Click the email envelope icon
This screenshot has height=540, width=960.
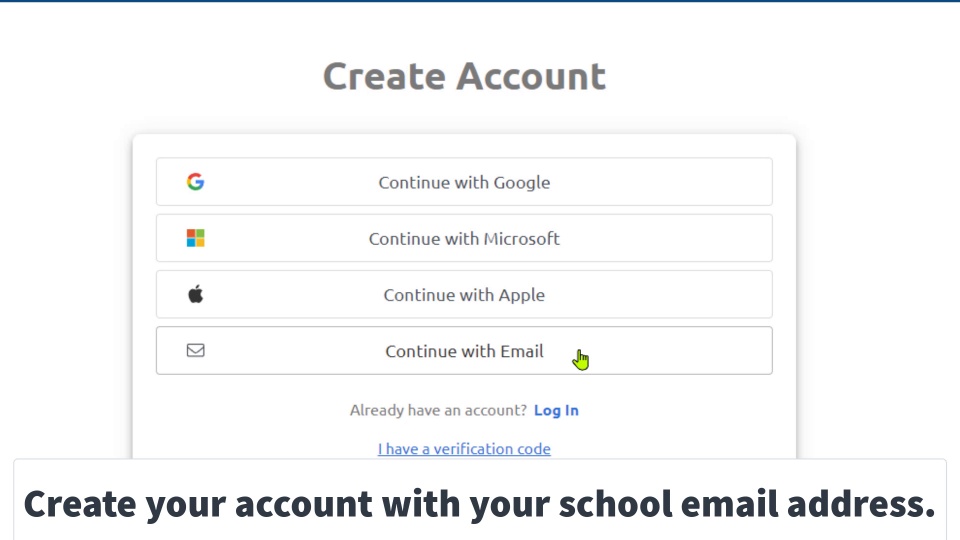click(x=195, y=351)
